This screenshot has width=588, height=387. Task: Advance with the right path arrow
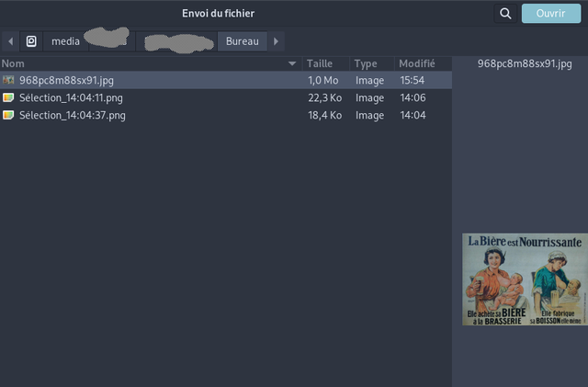(276, 41)
